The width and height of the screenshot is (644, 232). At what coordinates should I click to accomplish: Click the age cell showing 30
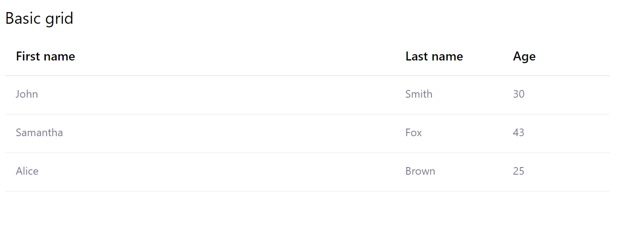(518, 94)
